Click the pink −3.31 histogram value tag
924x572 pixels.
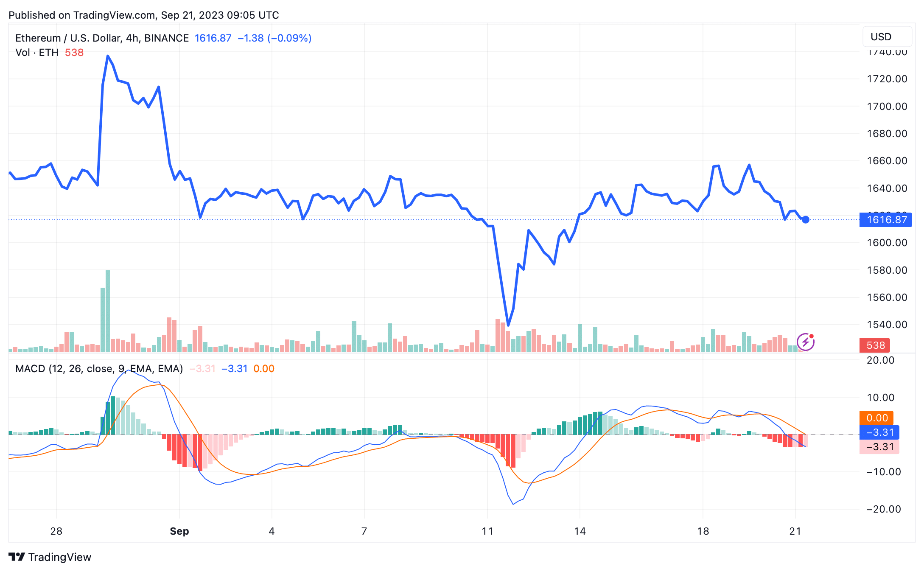point(879,446)
